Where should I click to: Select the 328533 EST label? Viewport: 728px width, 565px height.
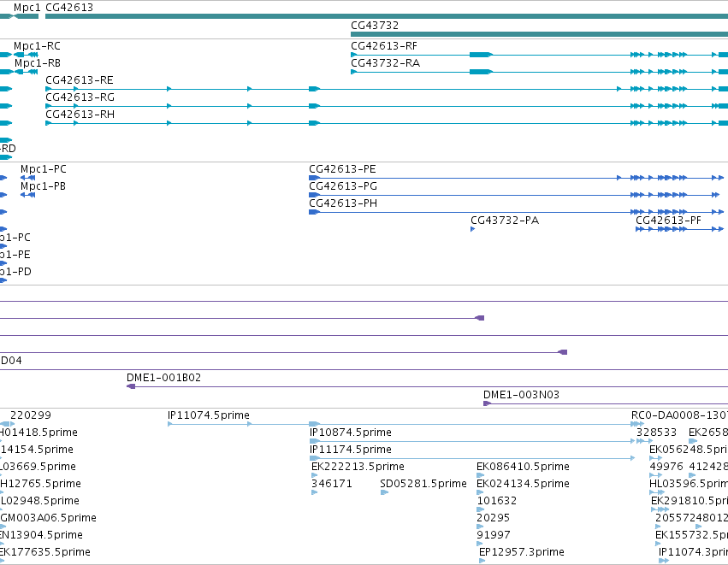[656, 433]
